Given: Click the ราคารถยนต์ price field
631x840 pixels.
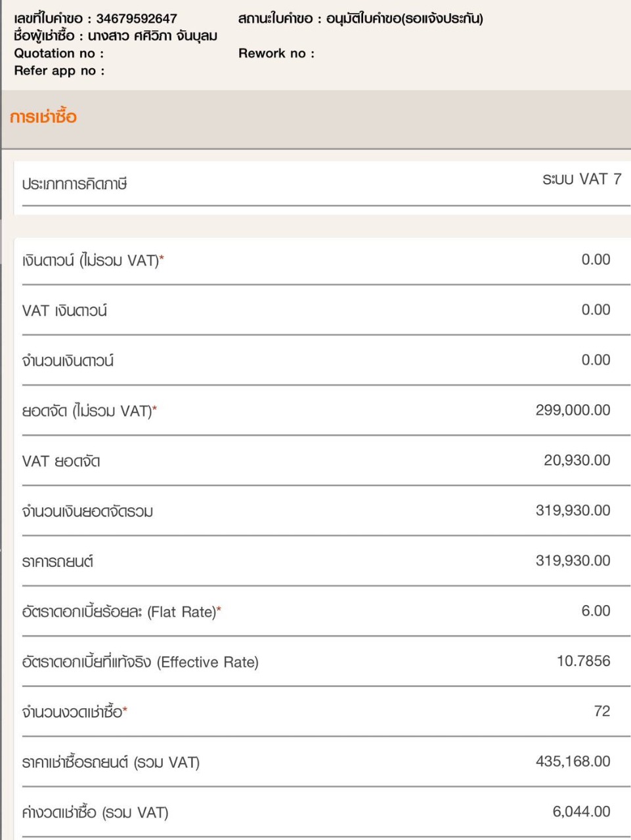Looking at the screenshot, I should (x=573, y=561).
